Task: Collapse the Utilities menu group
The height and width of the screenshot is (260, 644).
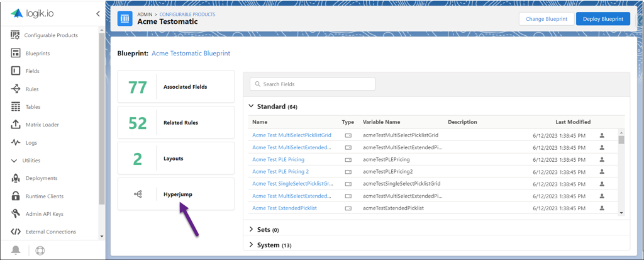Action: (x=14, y=161)
